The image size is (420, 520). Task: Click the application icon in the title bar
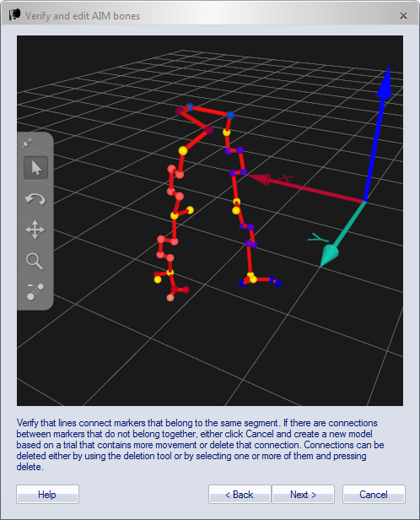click(x=14, y=15)
